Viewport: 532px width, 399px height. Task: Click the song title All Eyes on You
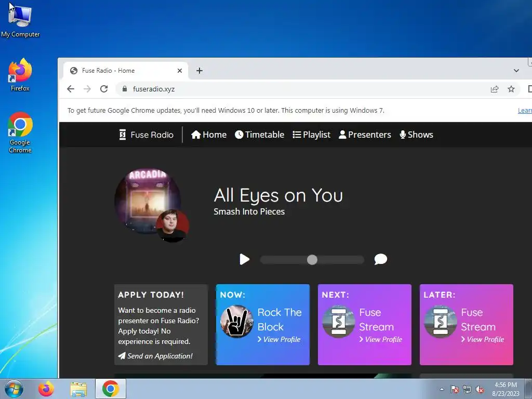[x=278, y=195]
